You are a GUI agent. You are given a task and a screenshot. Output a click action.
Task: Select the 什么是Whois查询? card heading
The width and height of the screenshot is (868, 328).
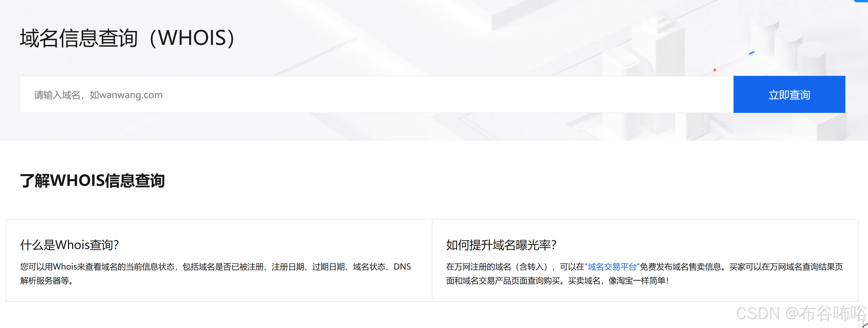pyautogui.click(x=70, y=245)
